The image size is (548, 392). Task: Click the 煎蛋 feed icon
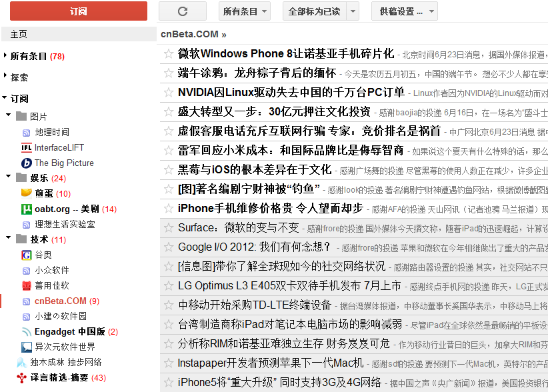coord(26,193)
